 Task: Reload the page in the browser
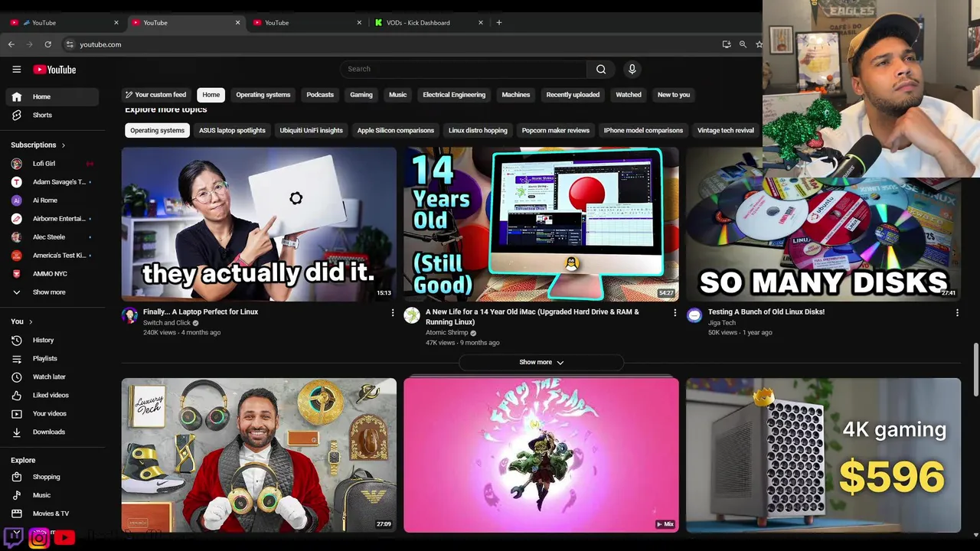point(47,44)
